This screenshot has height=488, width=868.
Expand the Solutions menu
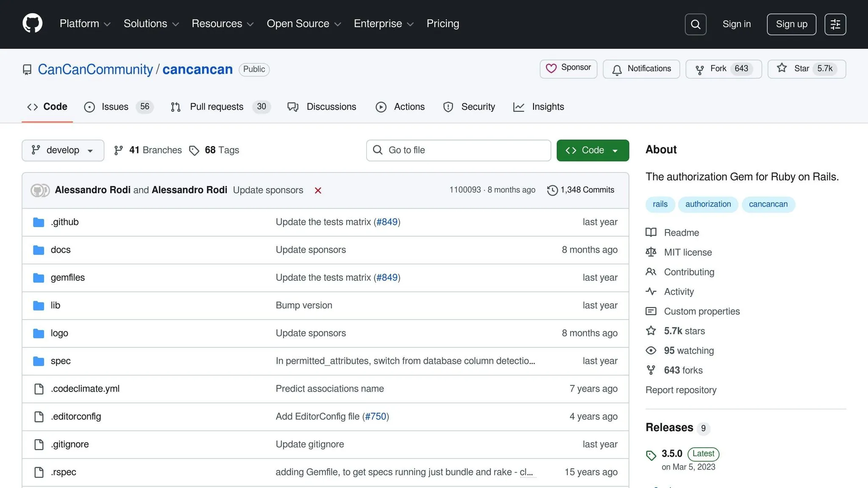point(151,24)
